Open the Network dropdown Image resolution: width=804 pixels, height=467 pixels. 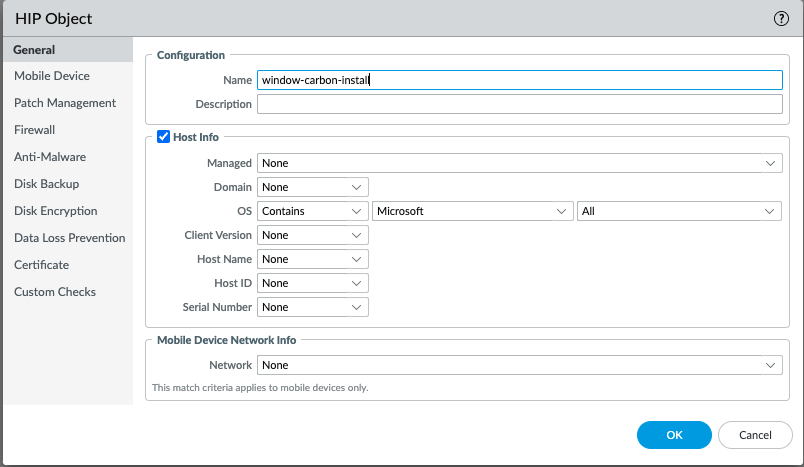coord(519,366)
